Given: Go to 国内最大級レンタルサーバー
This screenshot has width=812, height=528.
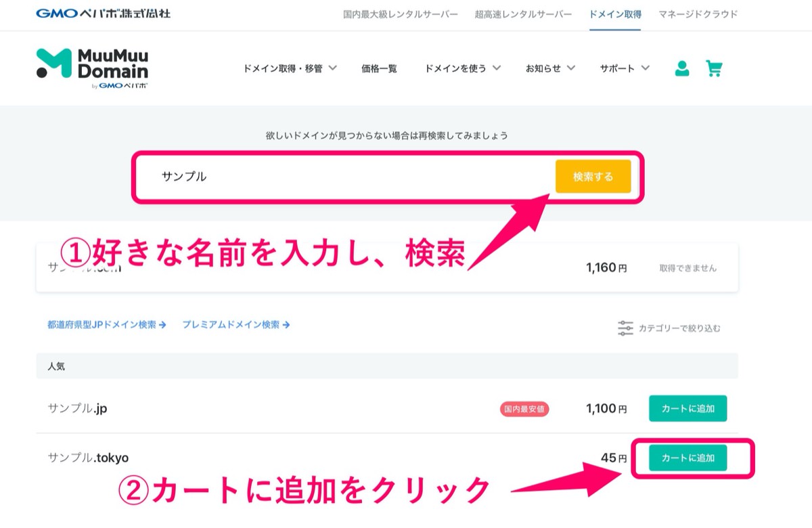Looking at the screenshot, I should click(401, 14).
